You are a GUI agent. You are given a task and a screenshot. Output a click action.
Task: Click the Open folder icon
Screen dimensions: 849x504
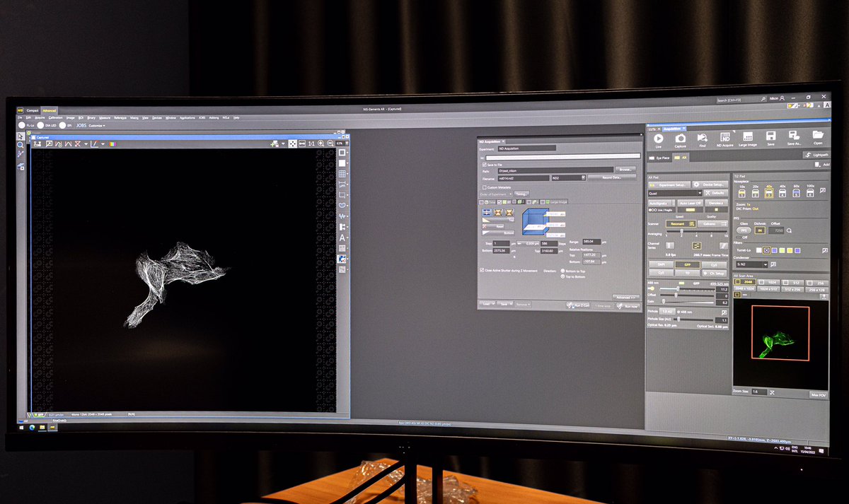[818, 135]
